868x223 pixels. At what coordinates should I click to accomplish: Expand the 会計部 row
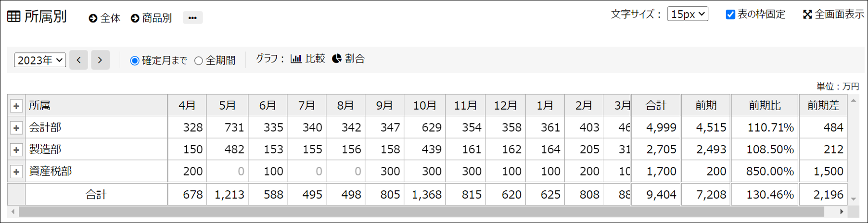16,128
